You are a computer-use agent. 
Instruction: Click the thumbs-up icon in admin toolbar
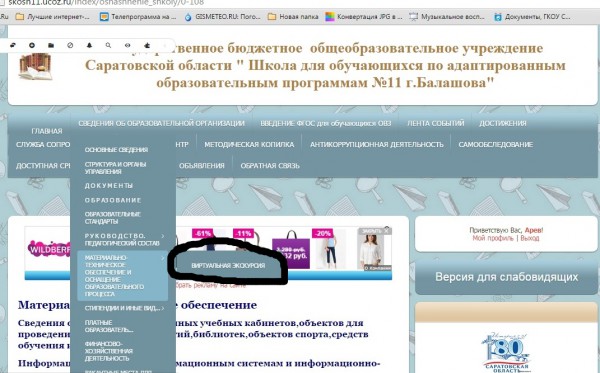[147, 45]
